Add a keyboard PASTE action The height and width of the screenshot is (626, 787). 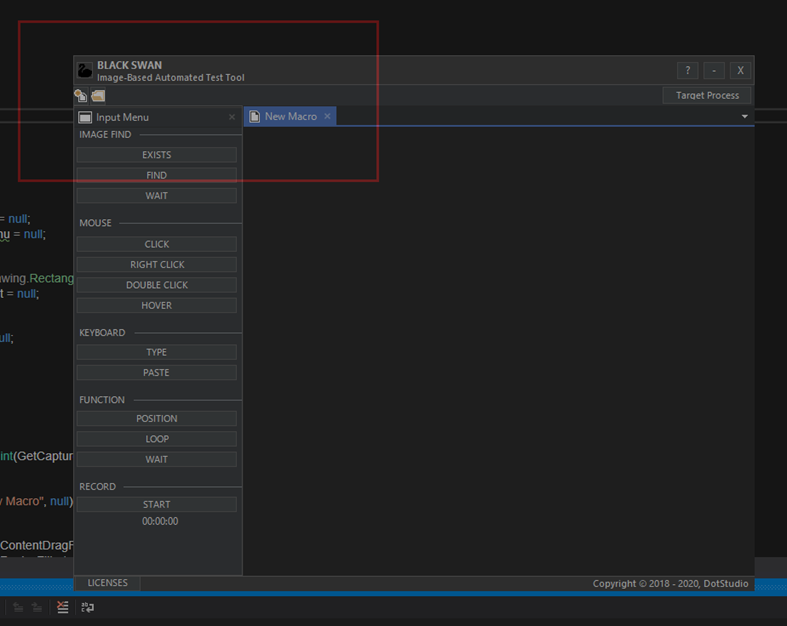point(157,372)
